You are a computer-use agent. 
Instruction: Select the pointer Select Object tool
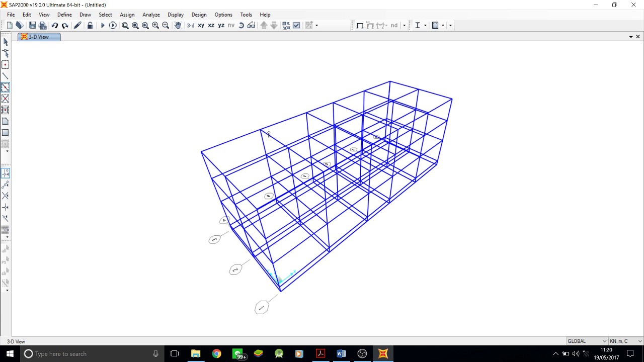[x=6, y=42]
